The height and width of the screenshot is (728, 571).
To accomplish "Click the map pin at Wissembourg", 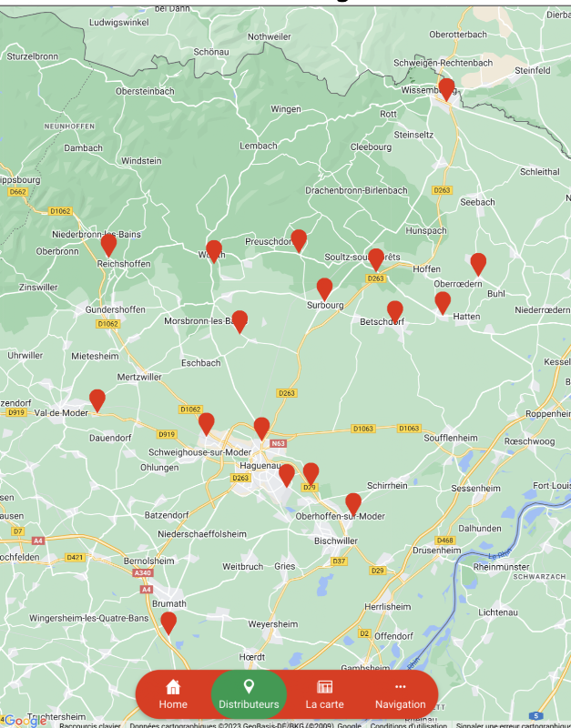I will tap(446, 89).
